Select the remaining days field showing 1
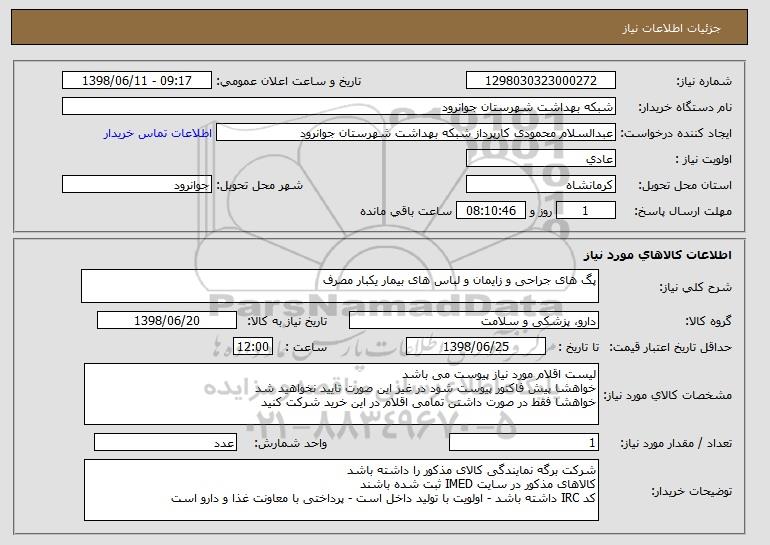This screenshot has width=770, height=545. (x=585, y=211)
